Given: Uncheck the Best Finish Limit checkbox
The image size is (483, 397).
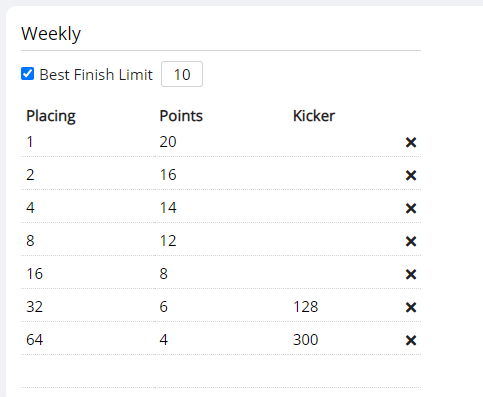Looking at the screenshot, I should (27, 74).
